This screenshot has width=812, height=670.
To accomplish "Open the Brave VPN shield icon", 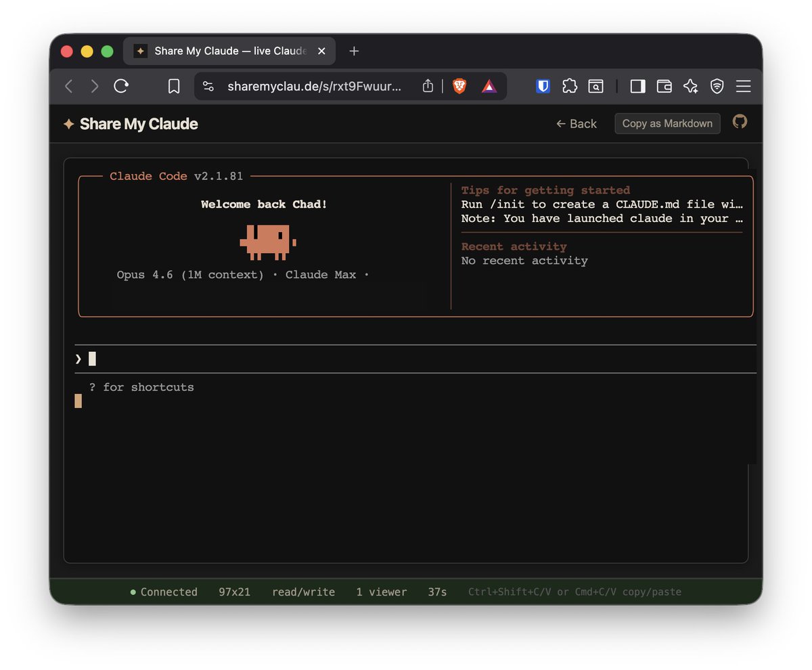I will (x=717, y=86).
